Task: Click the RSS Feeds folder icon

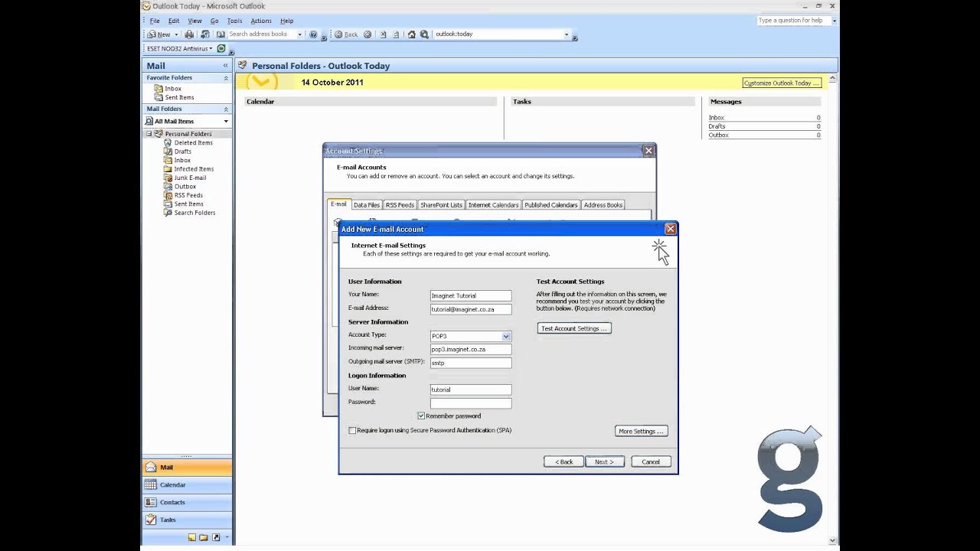Action: coord(168,195)
